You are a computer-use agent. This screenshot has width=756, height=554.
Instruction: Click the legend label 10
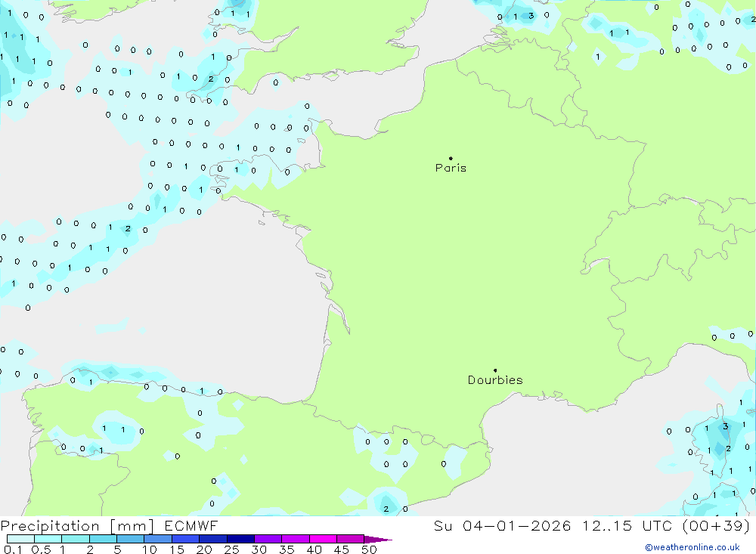click(x=150, y=549)
